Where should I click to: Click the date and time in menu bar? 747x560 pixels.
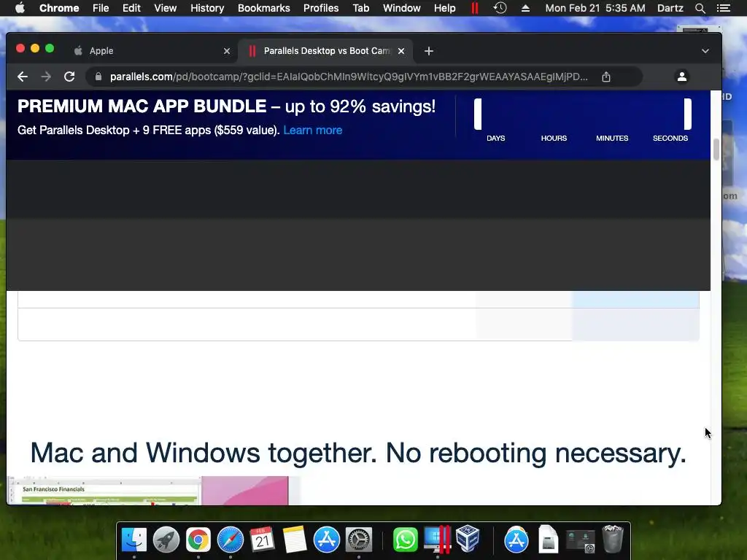point(595,8)
